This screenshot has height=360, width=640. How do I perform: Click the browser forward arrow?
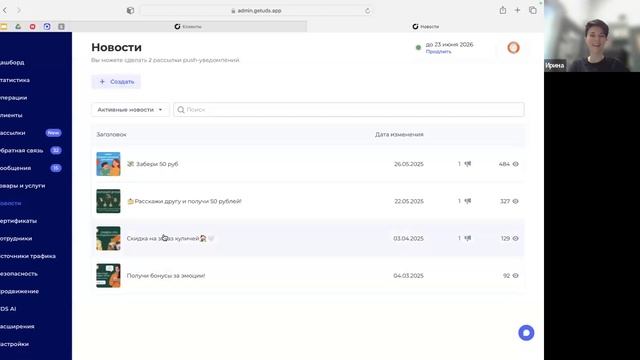19,10
